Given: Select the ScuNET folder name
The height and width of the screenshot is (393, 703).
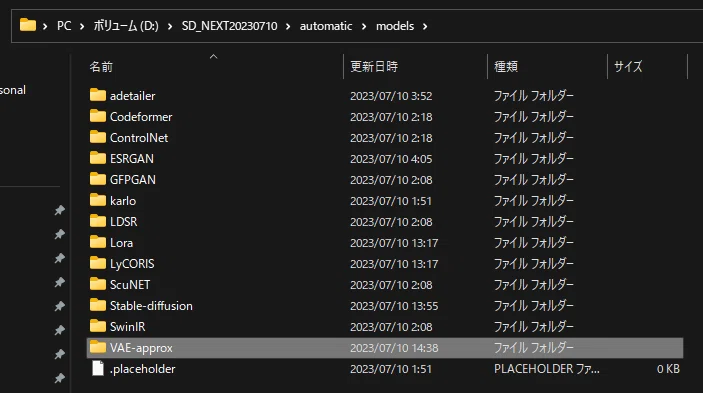Looking at the screenshot, I should point(130,285).
